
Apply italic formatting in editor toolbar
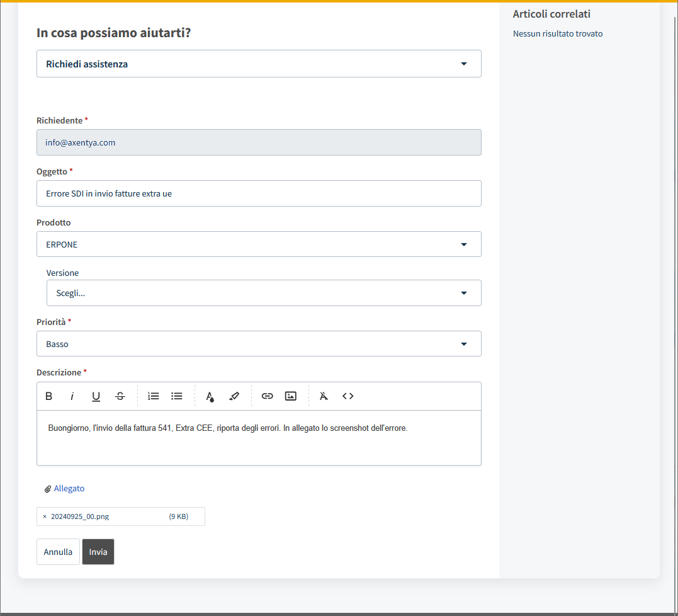72,396
